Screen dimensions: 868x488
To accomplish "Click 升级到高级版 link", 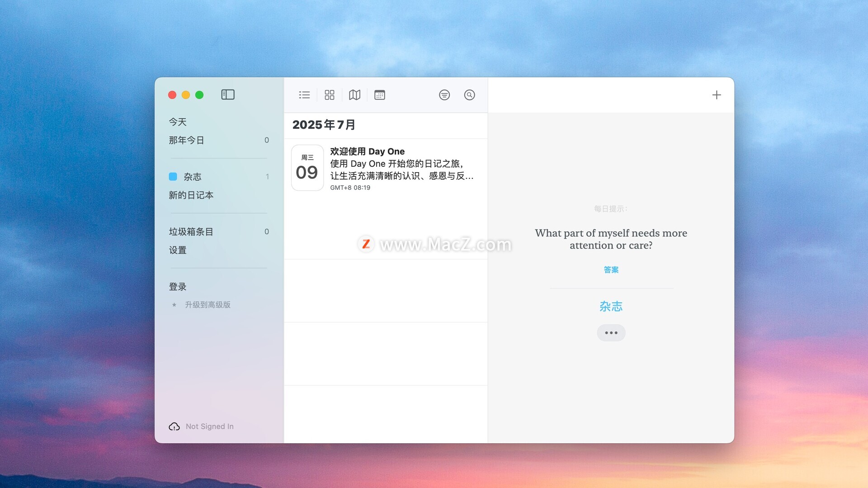I will click(x=208, y=305).
